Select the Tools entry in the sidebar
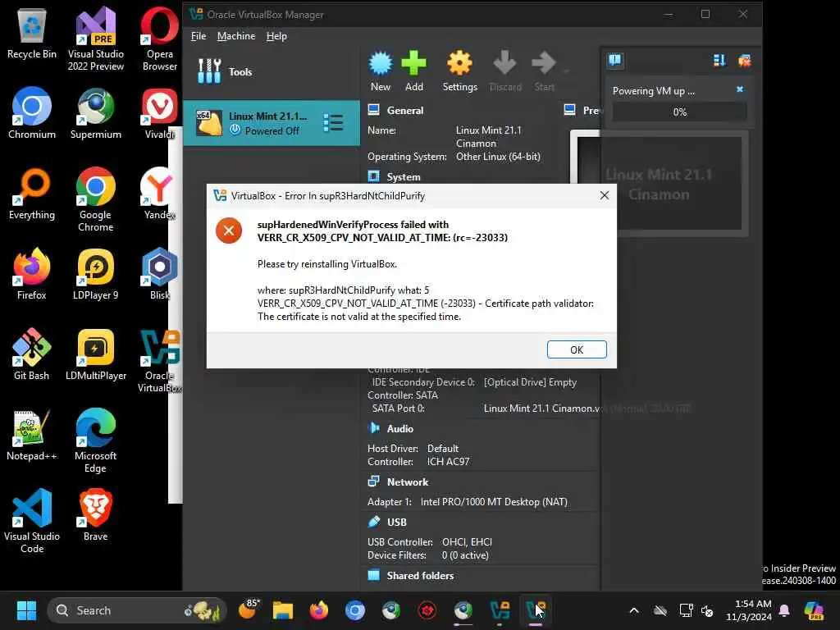Screen dimensions: 840x630 pos(271,71)
